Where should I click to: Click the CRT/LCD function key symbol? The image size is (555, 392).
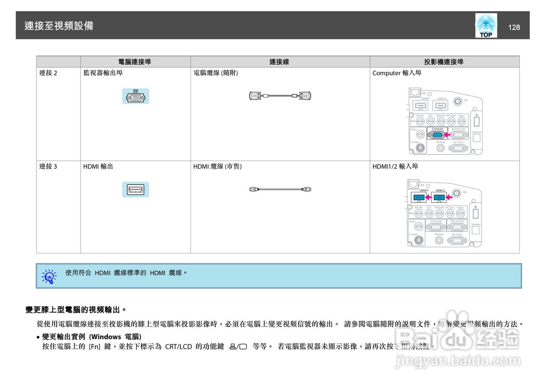coord(238,346)
